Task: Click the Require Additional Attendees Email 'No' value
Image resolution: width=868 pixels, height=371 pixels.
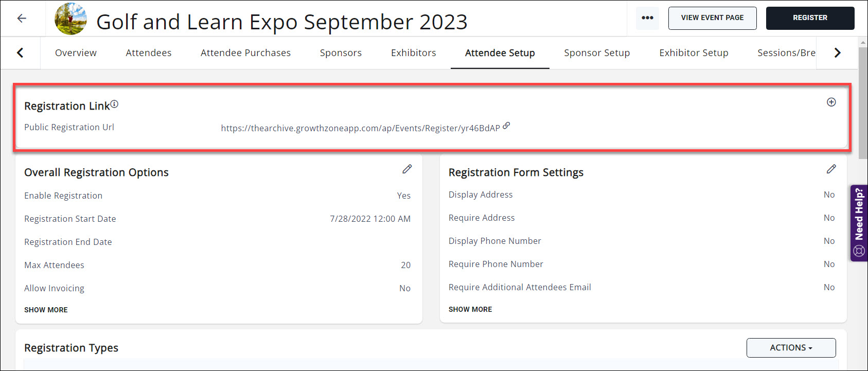Action: coord(829,287)
